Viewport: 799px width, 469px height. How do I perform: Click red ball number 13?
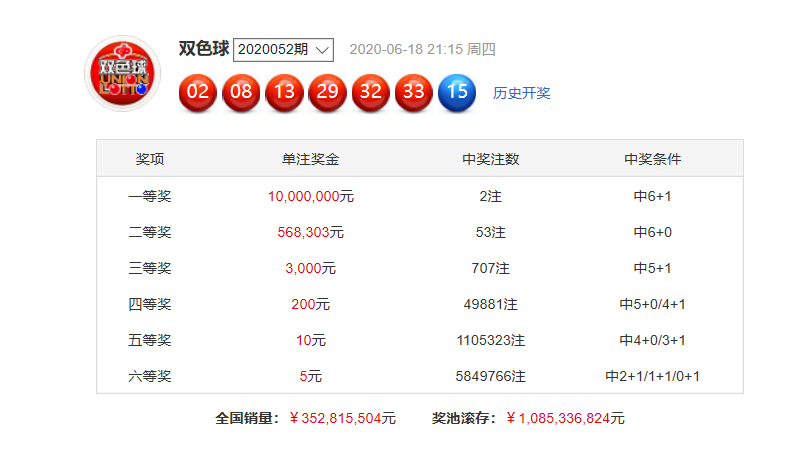(284, 92)
